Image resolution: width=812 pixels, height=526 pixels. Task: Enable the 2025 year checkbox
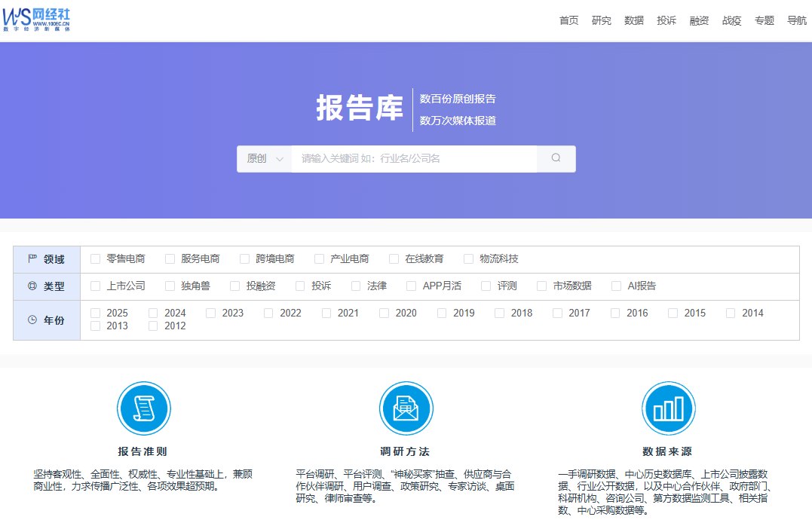click(x=96, y=313)
